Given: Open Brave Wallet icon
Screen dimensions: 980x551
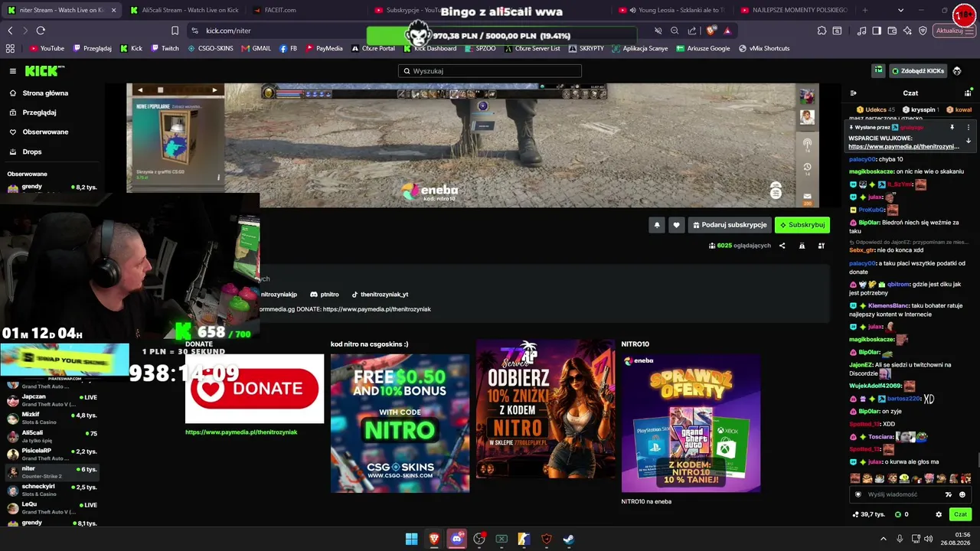Looking at the screenshot, I should pos(892,31).
